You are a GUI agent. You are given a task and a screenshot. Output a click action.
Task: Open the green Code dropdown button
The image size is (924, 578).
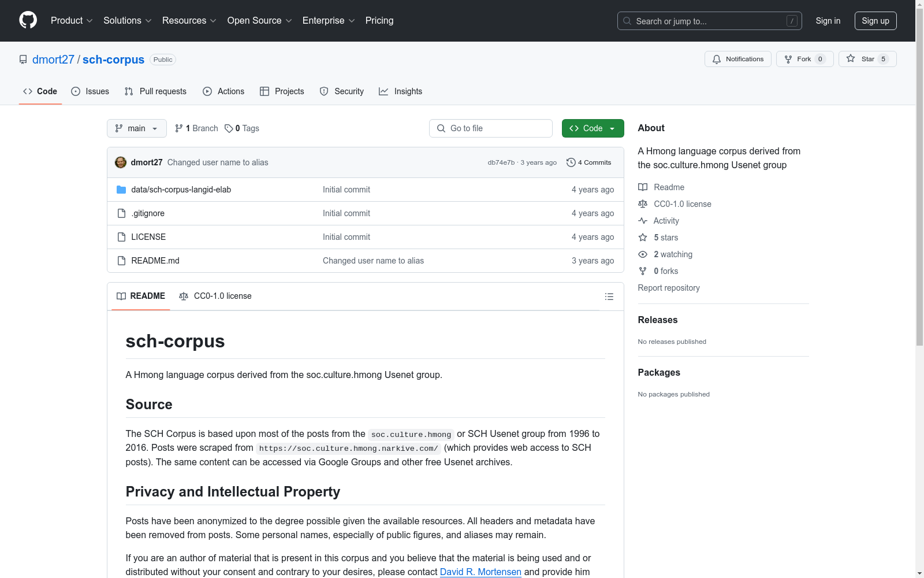tap(593, 128)
